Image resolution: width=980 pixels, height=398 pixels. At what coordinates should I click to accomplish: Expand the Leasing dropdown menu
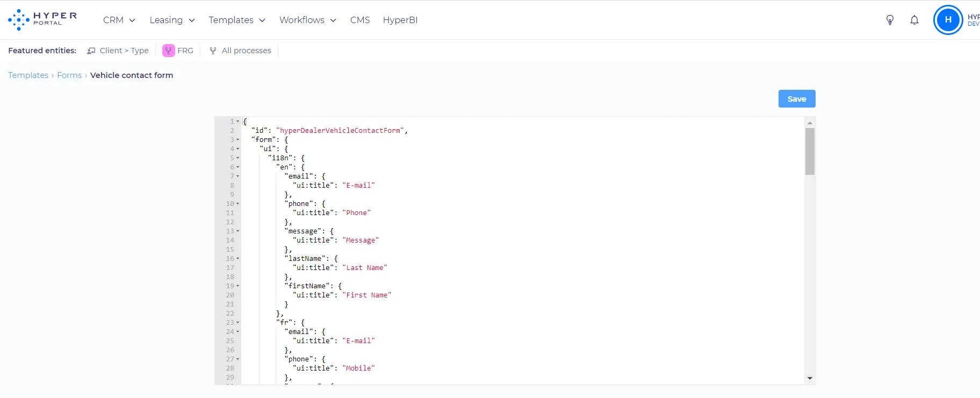click(x=172, y=20)
